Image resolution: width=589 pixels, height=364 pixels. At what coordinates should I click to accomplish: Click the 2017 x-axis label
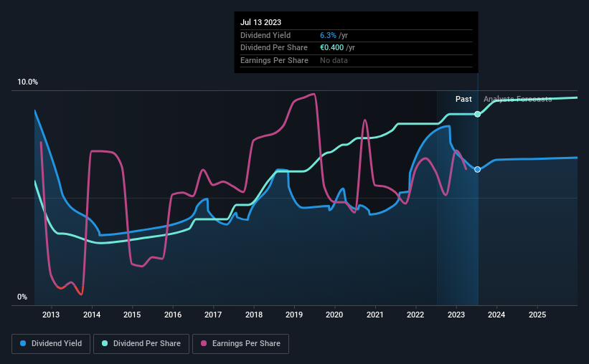[213, 315]
